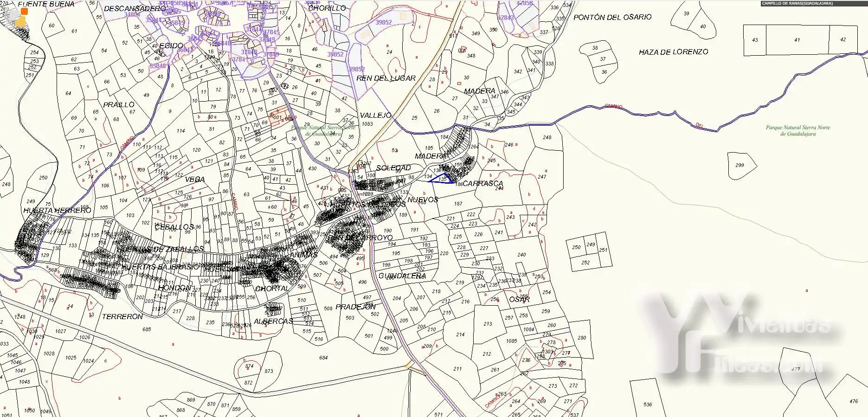Select the GUINDALERA place name
Image resolution: width=868 pixels, height=417 pixels.
pyautogui.click(x=402, y=276)
